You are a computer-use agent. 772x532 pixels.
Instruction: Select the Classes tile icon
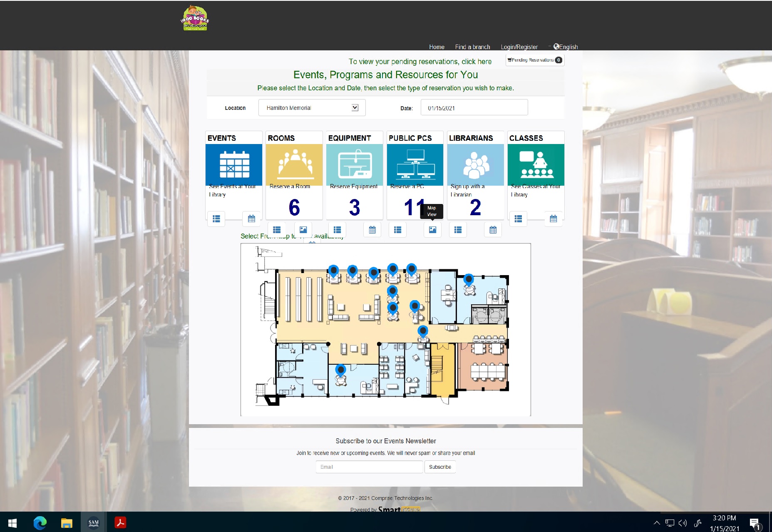[536, 165]
